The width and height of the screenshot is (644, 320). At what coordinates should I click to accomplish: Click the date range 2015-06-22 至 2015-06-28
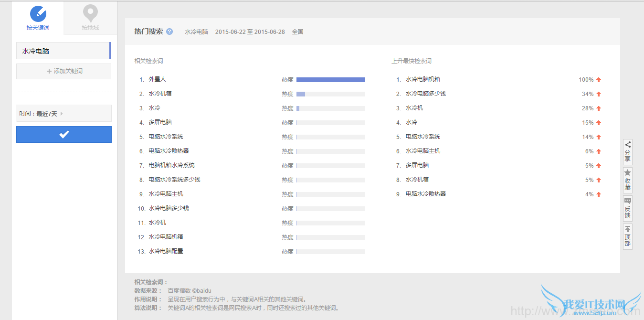pos(250,32)
